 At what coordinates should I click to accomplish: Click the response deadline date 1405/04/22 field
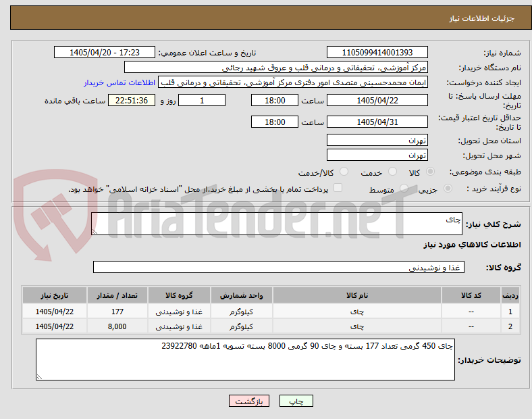pos(377,100)
